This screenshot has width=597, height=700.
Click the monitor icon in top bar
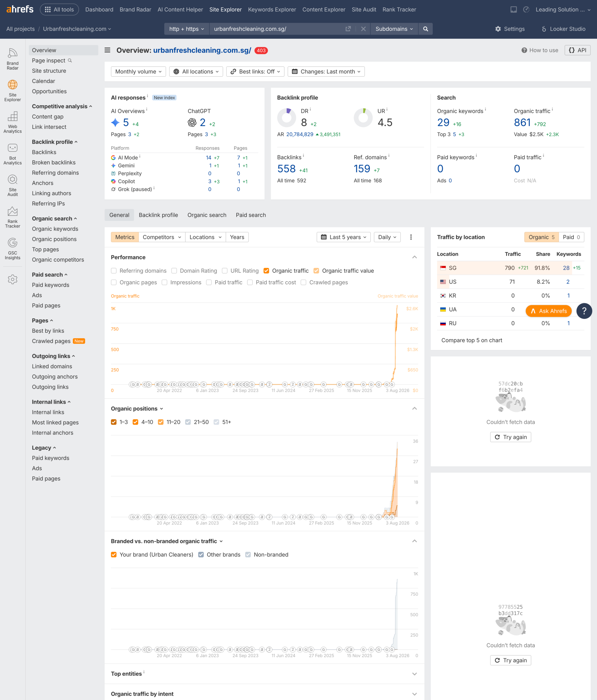click(514, 10)
